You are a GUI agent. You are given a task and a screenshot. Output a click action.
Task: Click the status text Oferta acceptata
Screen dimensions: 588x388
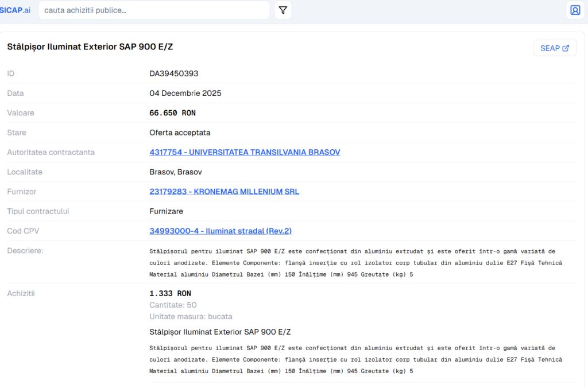tap(180, 133)
